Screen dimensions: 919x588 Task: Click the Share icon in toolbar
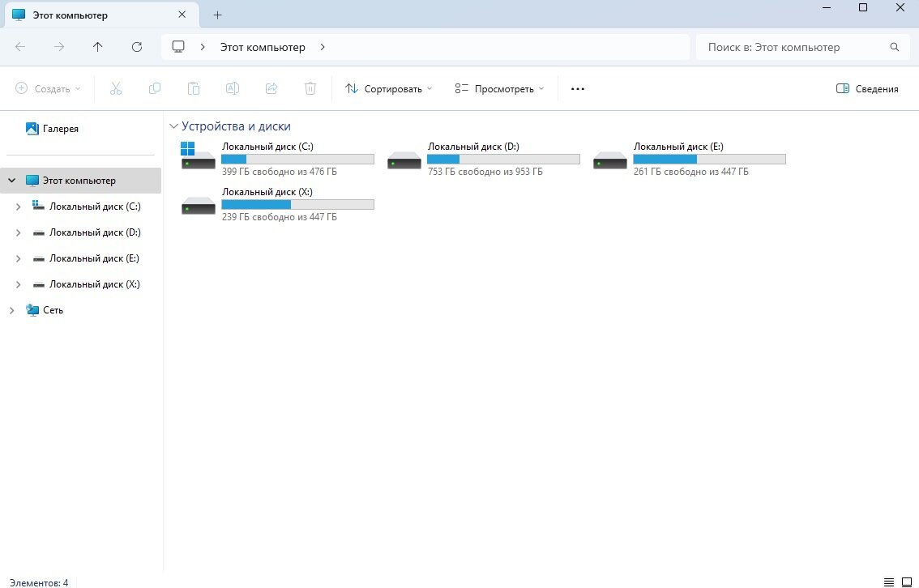point(271,88)
